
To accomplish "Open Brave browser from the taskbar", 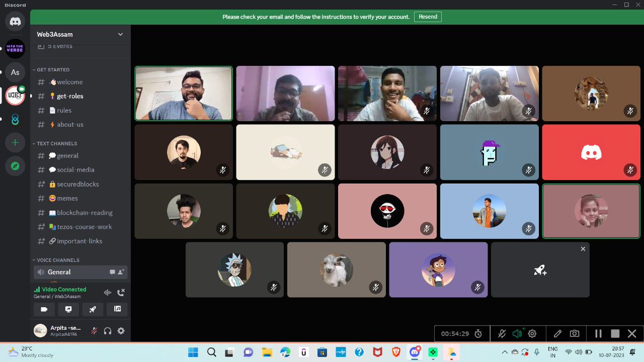I will (x=396, y=352).
